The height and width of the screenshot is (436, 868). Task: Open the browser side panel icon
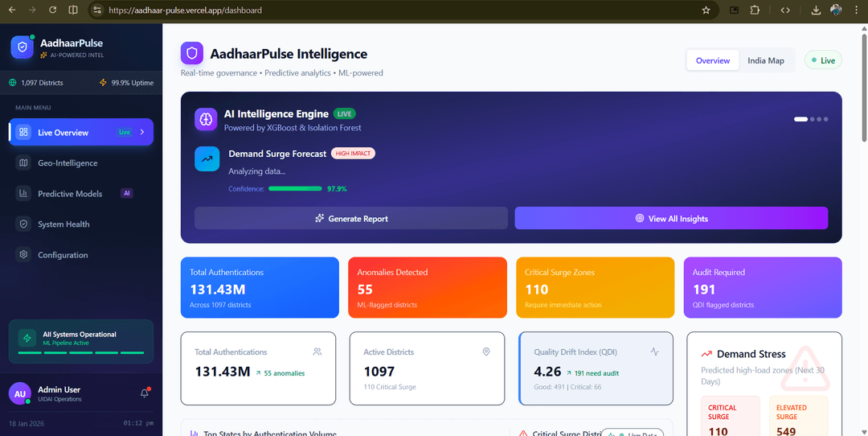pyautogui.click(x=73, y=10)
